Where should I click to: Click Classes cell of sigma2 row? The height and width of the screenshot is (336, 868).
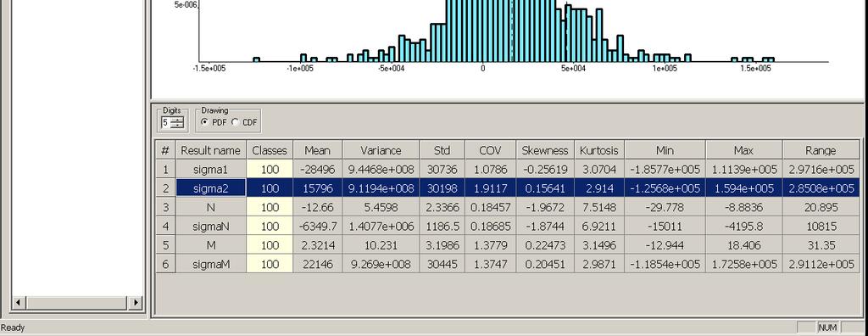point(270,188)
